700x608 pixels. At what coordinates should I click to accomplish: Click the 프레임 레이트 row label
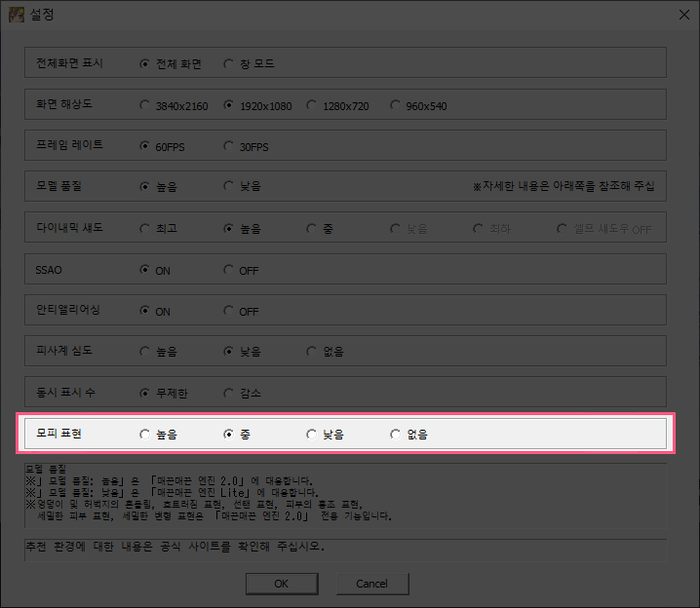pyautogui.click(x=69, y=144)
